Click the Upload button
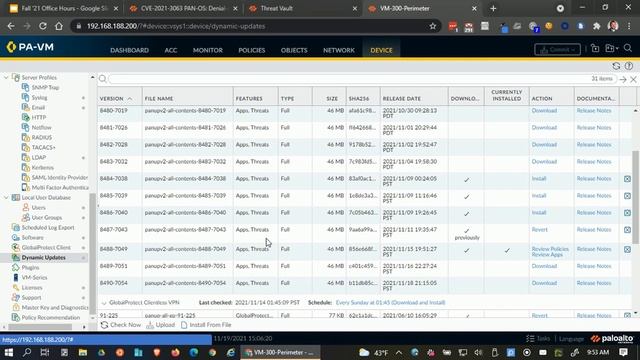Screen dimensions: 640x360 click(161, 325)
